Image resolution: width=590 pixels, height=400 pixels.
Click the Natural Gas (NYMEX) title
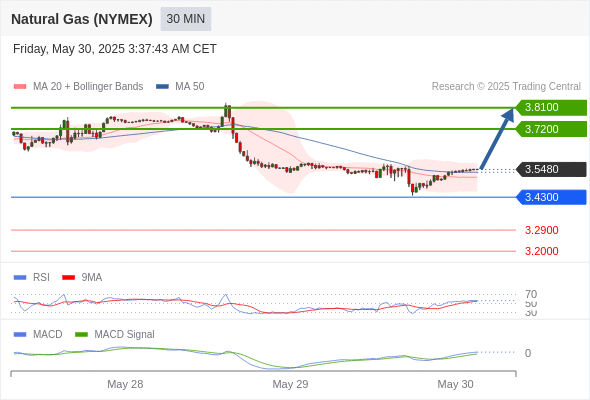click(82, 19)
